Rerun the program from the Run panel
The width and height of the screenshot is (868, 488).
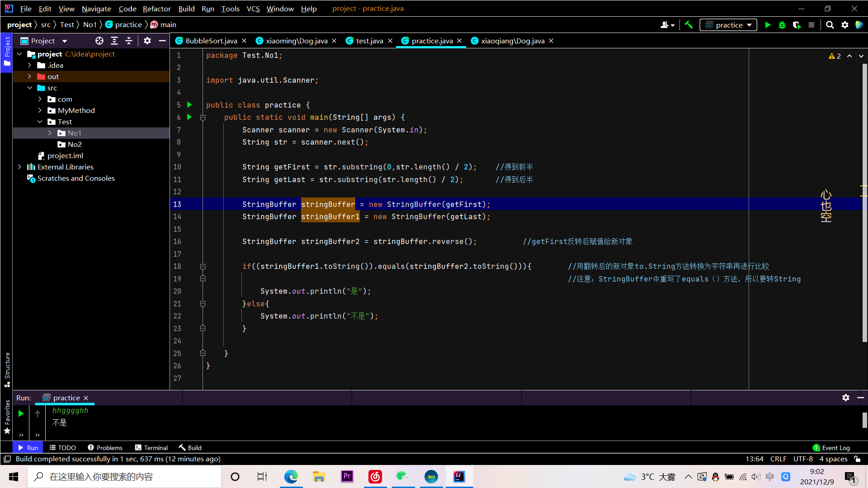(21, 413)
